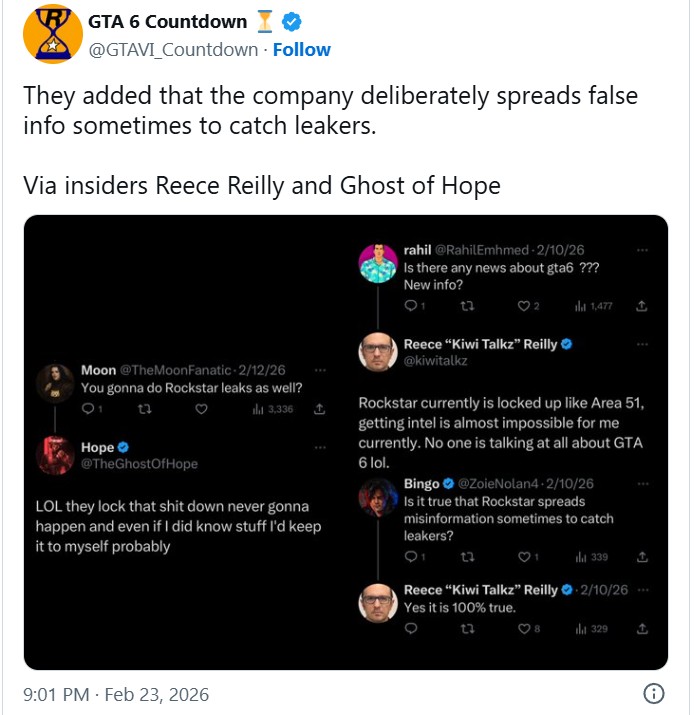Image resolution: width=695 pixels, height=715 pixels.
Task: Click the share icon on rahil's tweet
Action: tap(641, 305)
